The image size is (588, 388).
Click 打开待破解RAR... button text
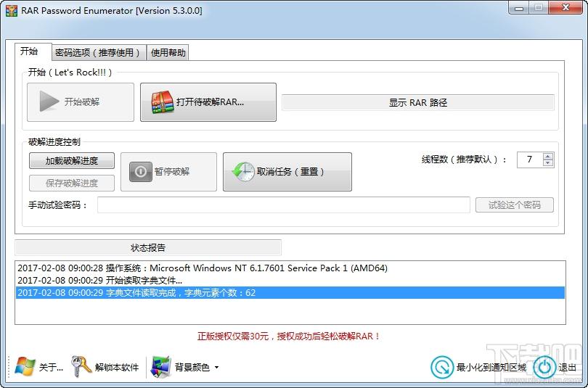[210, 102]
